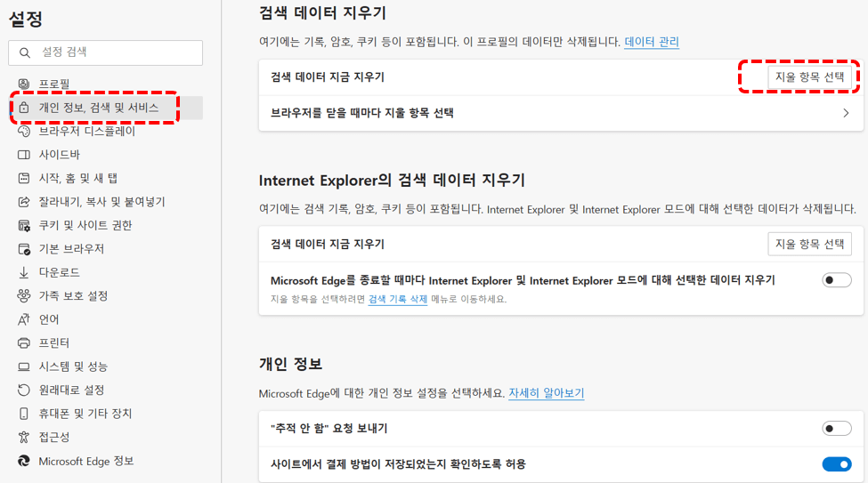This screenshot has height=483, width=868.
Task: Click the 언어 language icon
Action: point(24,319)
